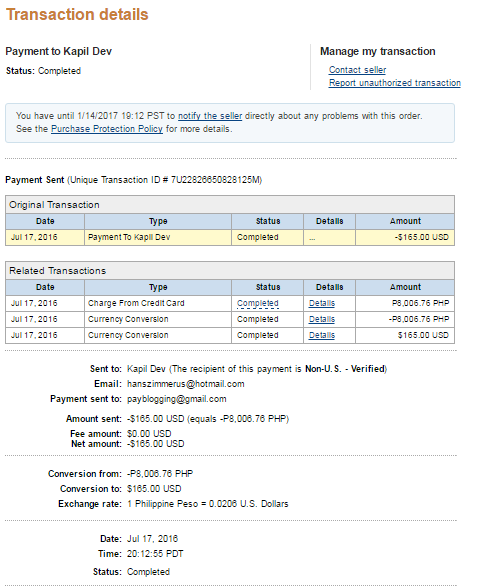Open the Contact seller link
This screenshot has height=588, width=489.
(x=357, y=70)
